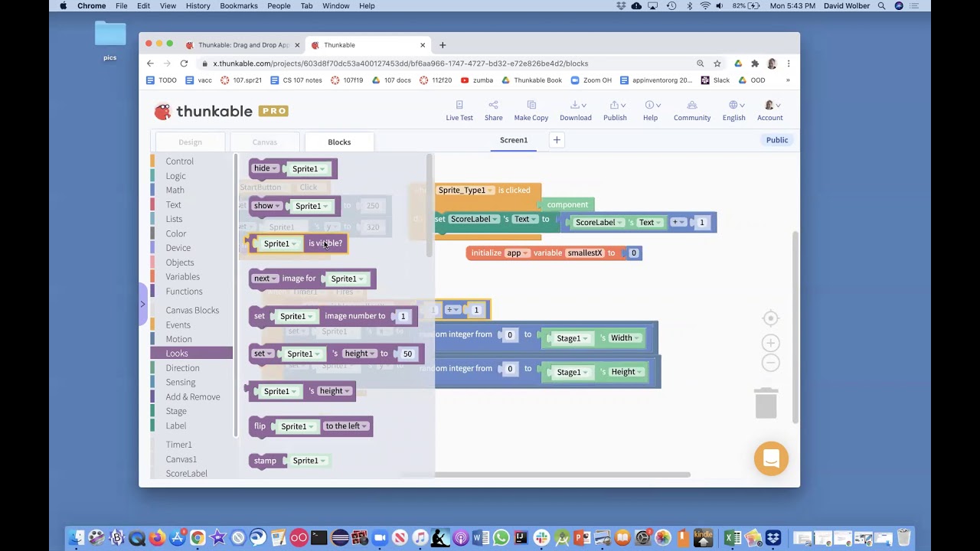Open the Functions blocks category
This screenshot has height=551, width=980.
click(x=184, y=291)
